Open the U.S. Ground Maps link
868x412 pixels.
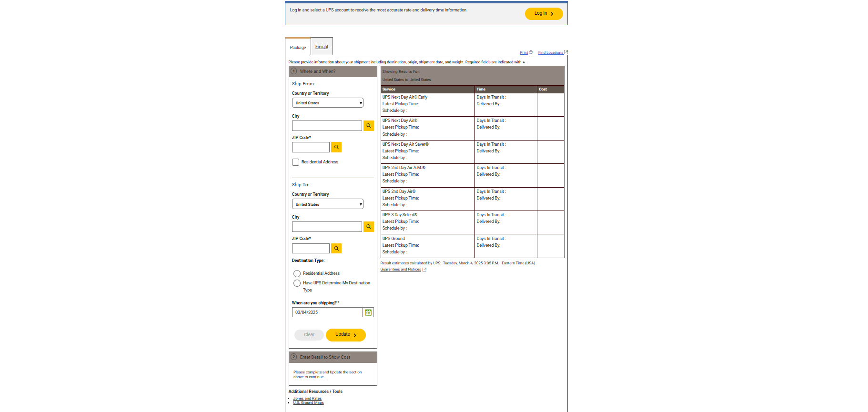(308, 403)
